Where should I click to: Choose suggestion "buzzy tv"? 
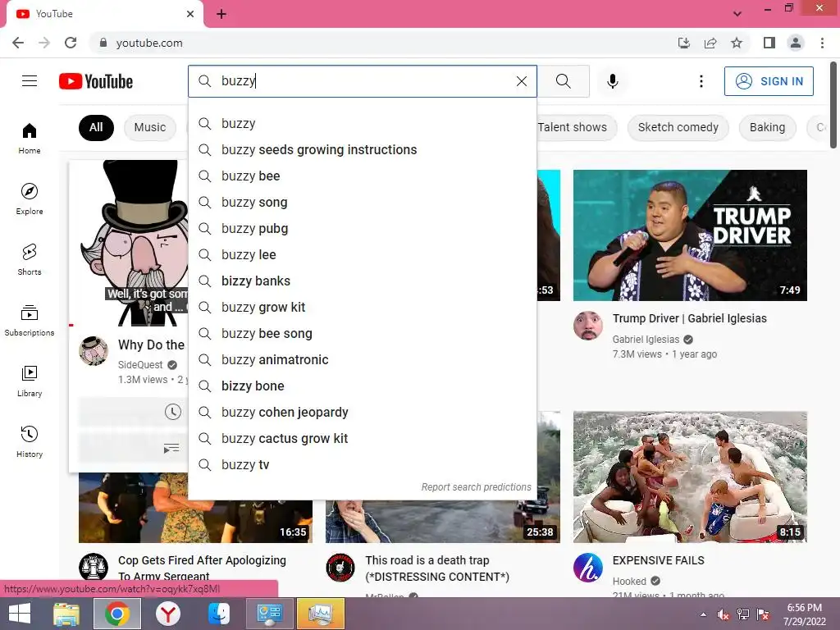click(362, 464)
